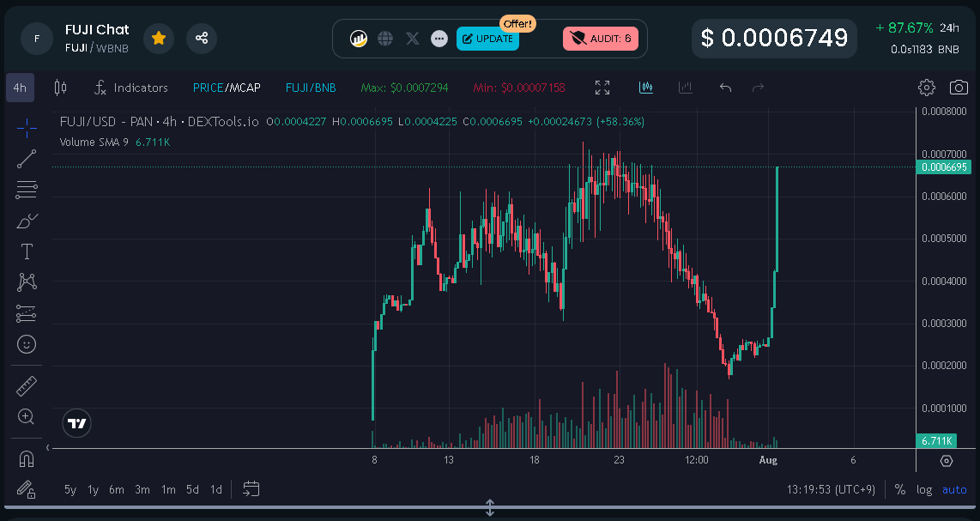Screen dimensions: 980x521
Task: Select the 1d date range
Action: coord(216,489)
